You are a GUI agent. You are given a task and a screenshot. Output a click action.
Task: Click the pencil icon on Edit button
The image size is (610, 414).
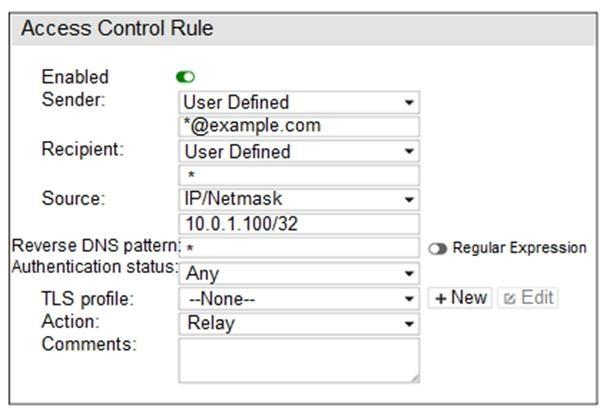508,298
